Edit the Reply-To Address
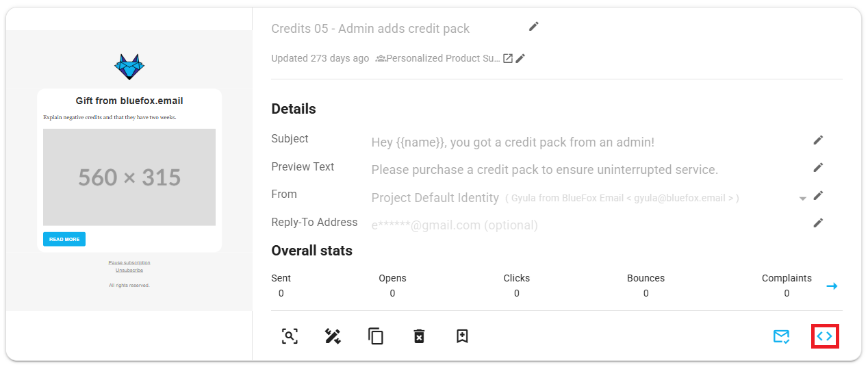Screen dimensions: 868x365 [x=818, y=223]
